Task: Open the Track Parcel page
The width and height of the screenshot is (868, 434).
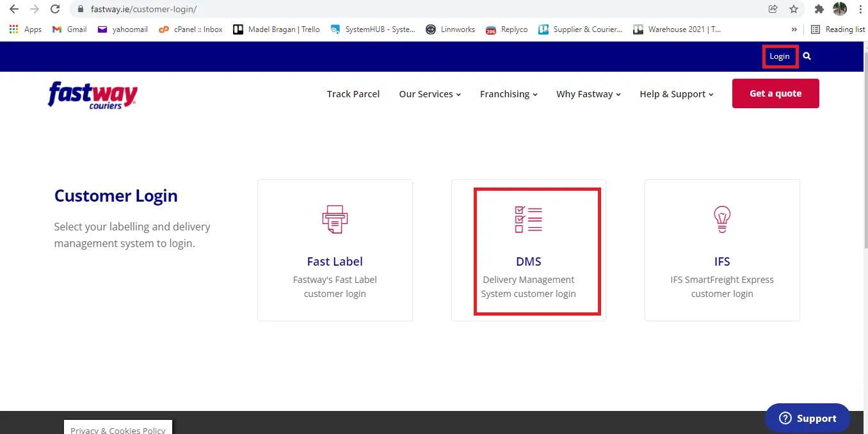Action: click(353, 94)
